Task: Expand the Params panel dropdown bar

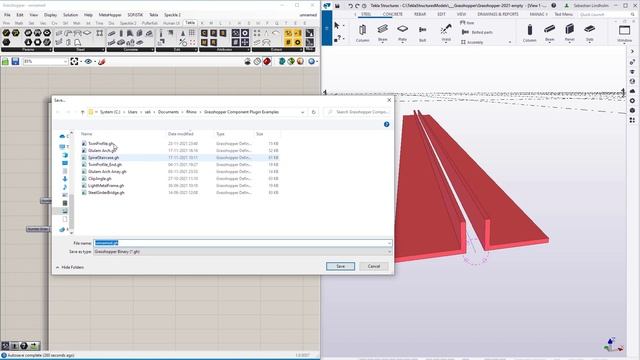Action: (27, 49)
